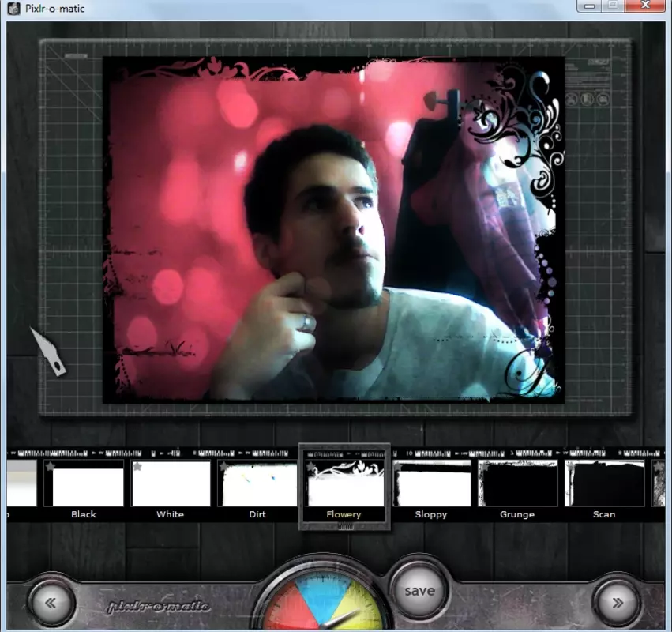This screenshot has height=632, width=672.
Task: Select the White frame thumbnail
Action: pos(171,483)
